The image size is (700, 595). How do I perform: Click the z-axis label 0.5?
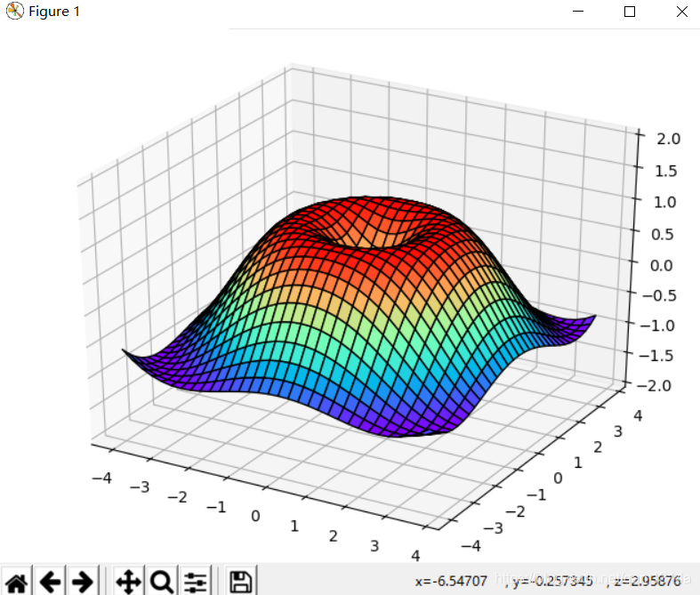[x=662, y=234]
